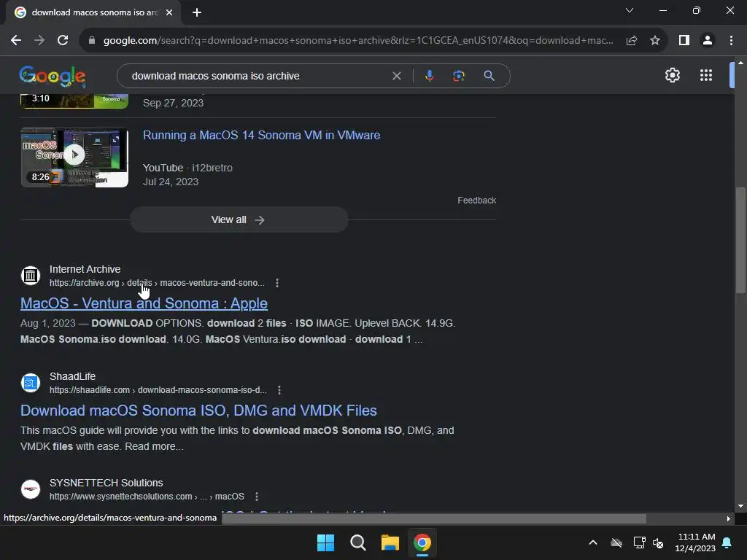This screenshot has height=560, width=747.
Task: Click the shaadlife.com breadcrumb URL
Action: 158,390
